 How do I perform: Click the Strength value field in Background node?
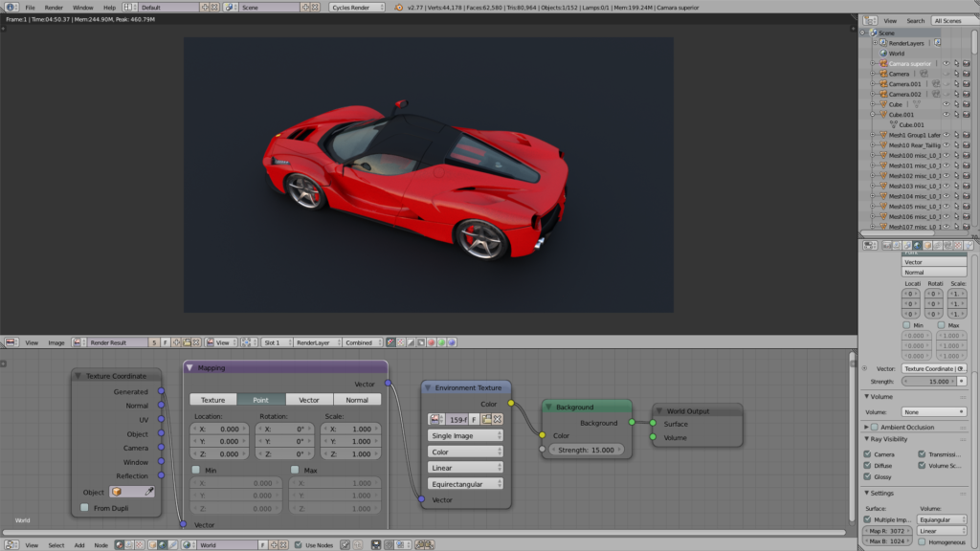tap(587, 450)
